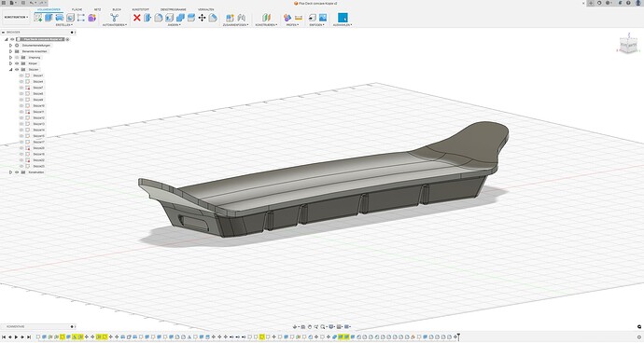Click the Zoom icon in navigation bar
644x343 pixels.
tap(316, 327)
